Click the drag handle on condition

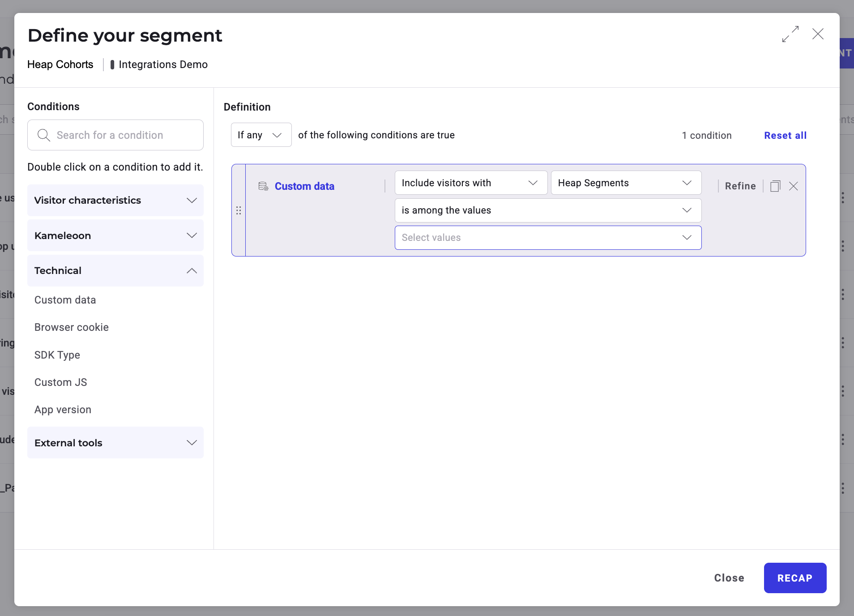(x=239, y=210)
